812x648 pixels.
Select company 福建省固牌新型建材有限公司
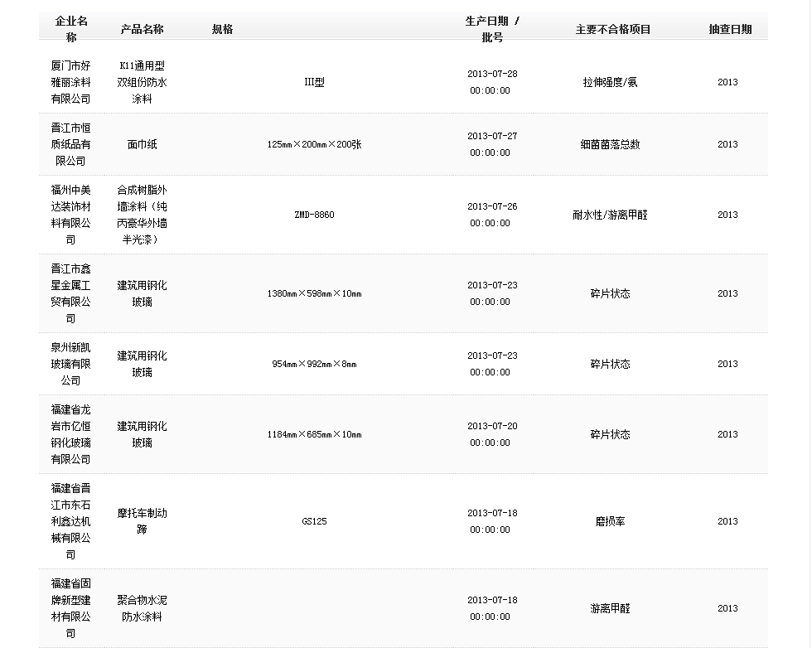[x=71, y=608]
